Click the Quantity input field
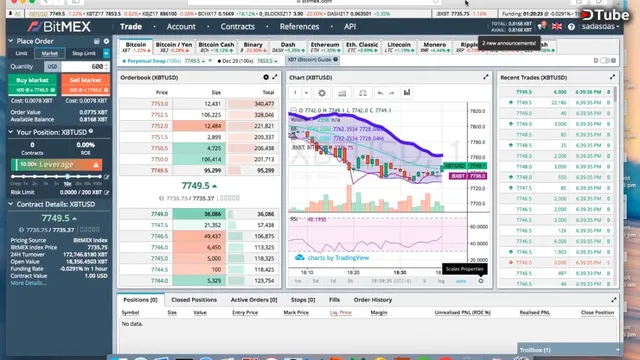Screen dimensions: 640x360 [83, 67]
